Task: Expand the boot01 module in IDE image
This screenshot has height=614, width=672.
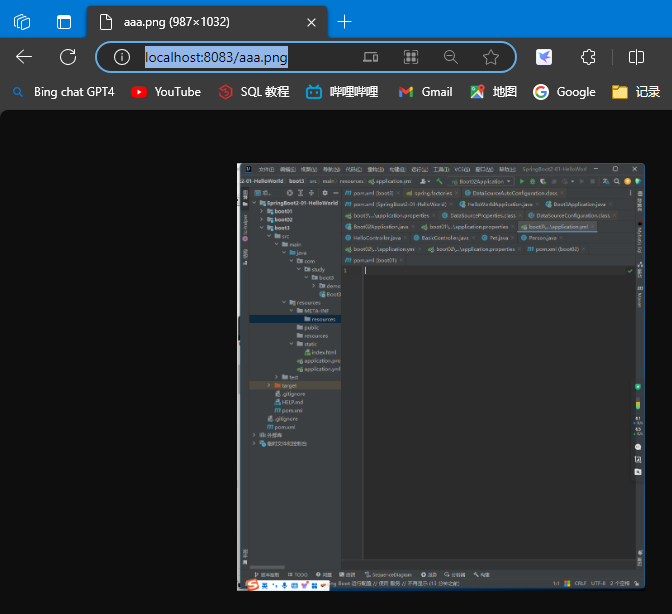Action: [x=261, y=211]
